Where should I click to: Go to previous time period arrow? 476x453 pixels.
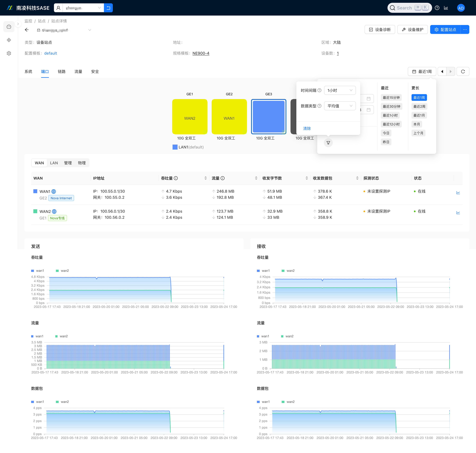(x=442, y=72)
